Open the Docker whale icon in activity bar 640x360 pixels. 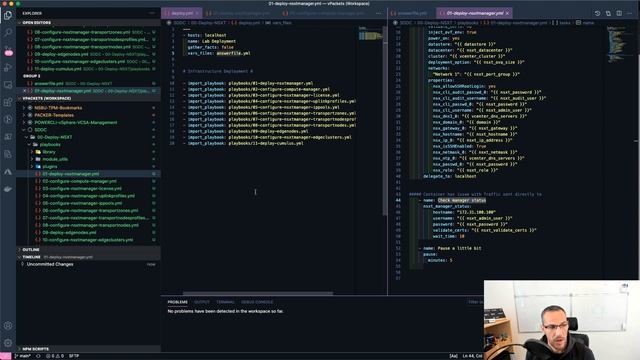point(8,189)
